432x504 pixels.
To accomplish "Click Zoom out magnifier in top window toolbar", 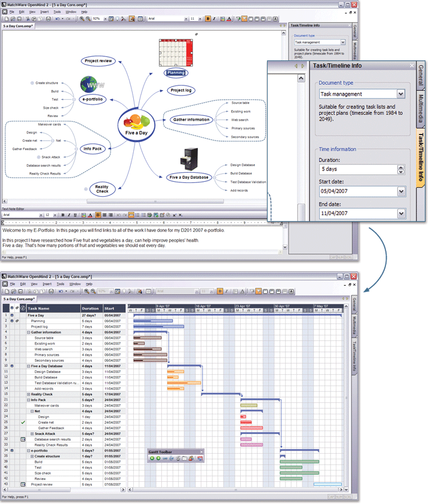I will (88, 19).
